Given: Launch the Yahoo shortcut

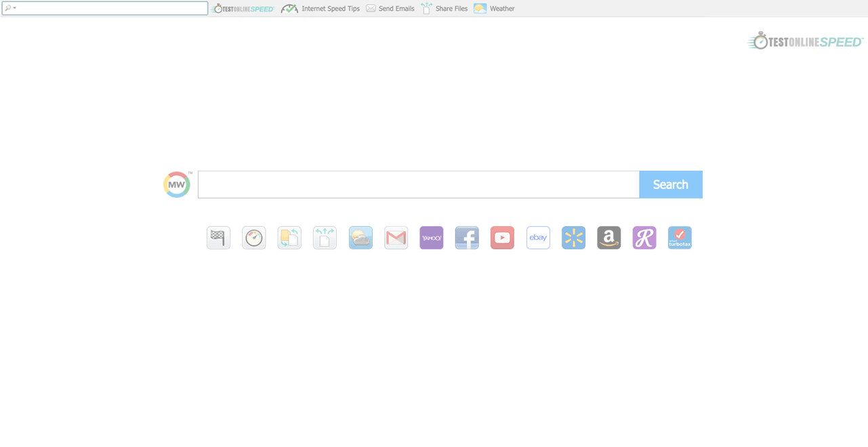Looking at the screenshot, I should pos(432,238).
